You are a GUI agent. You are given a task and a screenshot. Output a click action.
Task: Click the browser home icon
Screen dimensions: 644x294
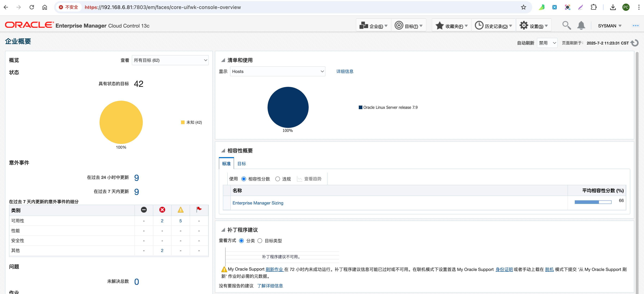45,7
